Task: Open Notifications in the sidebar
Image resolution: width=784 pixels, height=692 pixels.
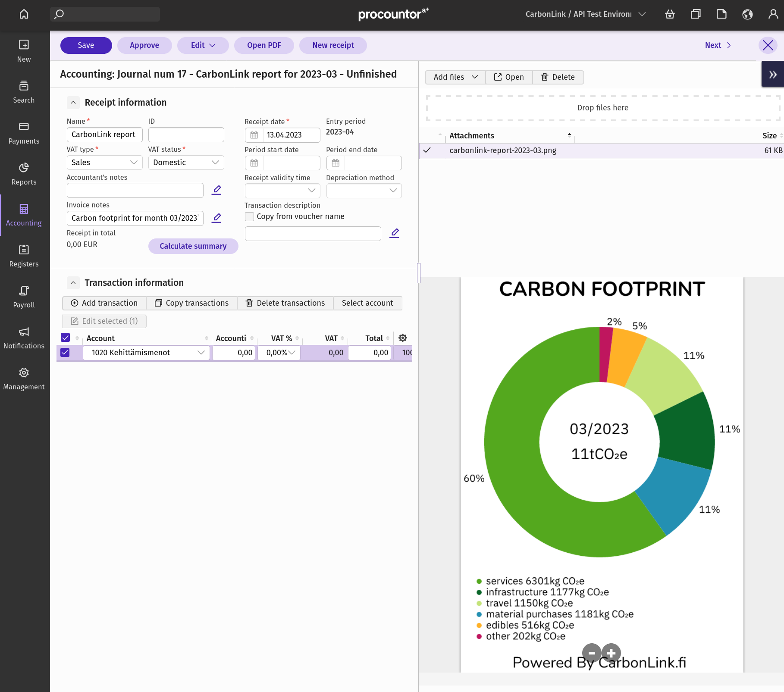Action: (x=24, y=338)
